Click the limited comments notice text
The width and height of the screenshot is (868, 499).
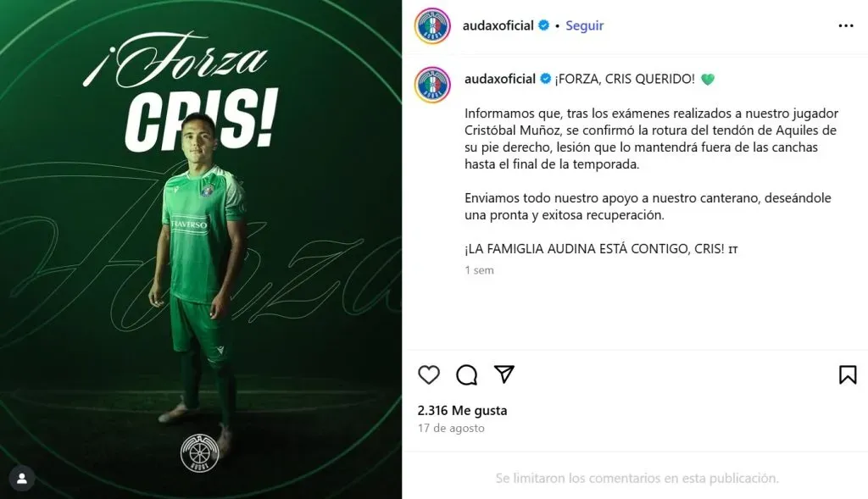[x=637, y=478]
